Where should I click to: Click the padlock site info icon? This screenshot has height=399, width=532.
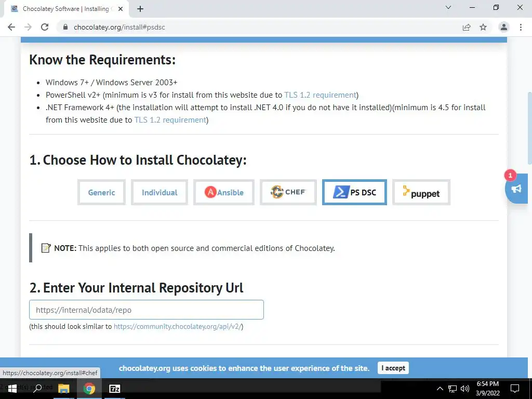pyautogui.click(x=65, y=27)
